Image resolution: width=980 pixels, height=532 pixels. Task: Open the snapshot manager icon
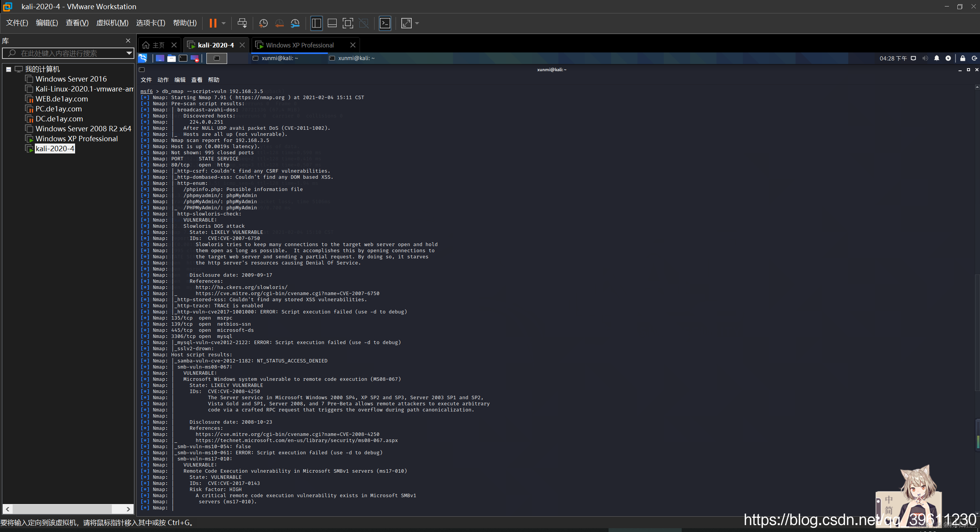tap(295, 23)
